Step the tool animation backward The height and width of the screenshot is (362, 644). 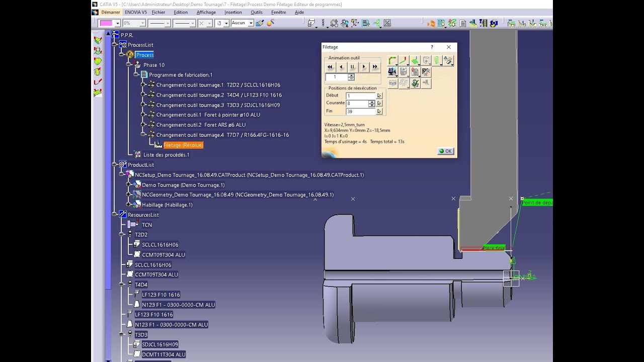pos(341,67)
